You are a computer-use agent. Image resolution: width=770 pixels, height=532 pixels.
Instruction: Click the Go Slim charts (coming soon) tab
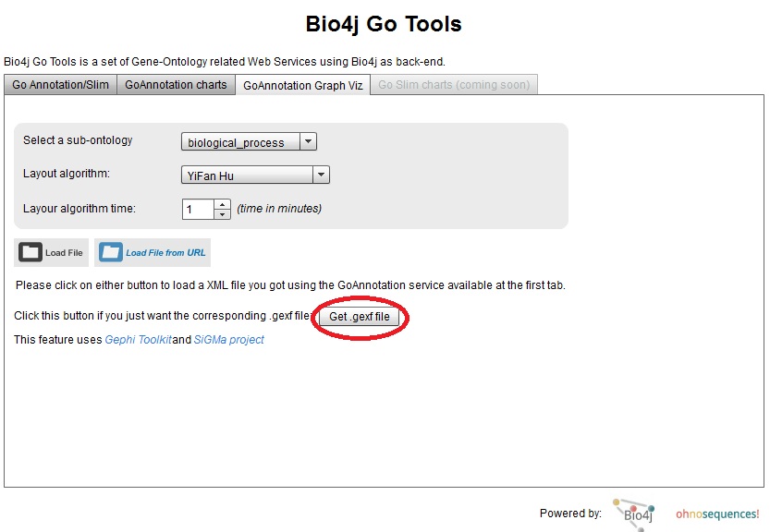click(x=454, y=84)
